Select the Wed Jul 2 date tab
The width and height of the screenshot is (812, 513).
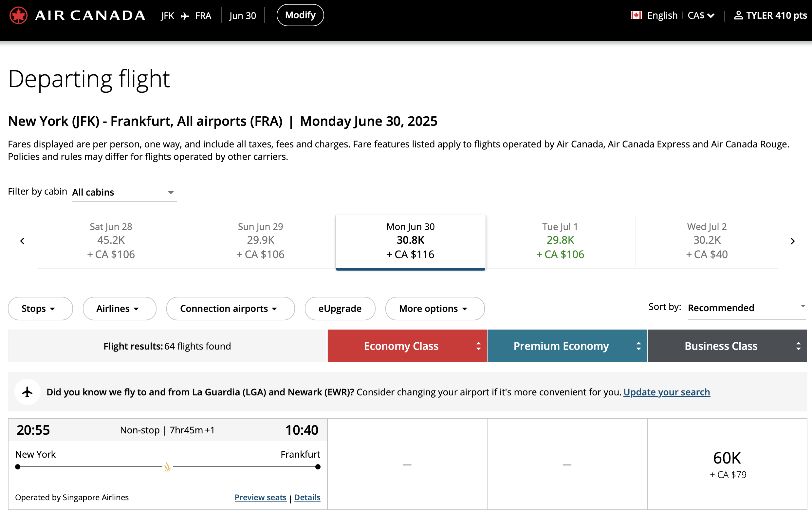click(x=707, y=241)
